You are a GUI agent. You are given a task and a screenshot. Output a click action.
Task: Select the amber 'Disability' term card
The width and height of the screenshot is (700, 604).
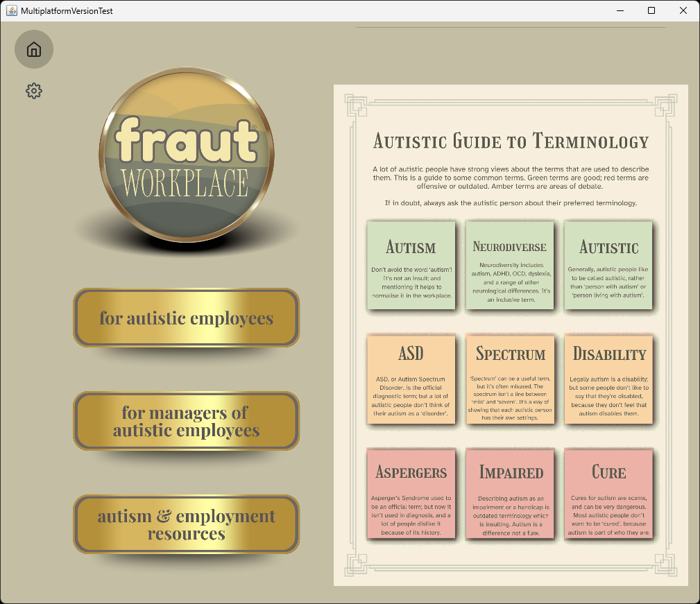coord(608,379)
